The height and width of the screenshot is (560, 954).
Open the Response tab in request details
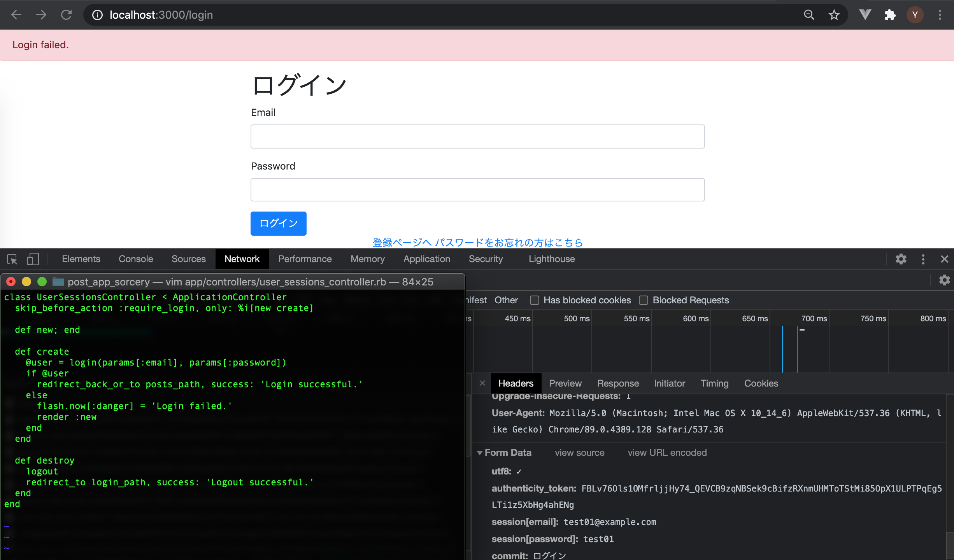pyautogui.click(x=618, y=383)
